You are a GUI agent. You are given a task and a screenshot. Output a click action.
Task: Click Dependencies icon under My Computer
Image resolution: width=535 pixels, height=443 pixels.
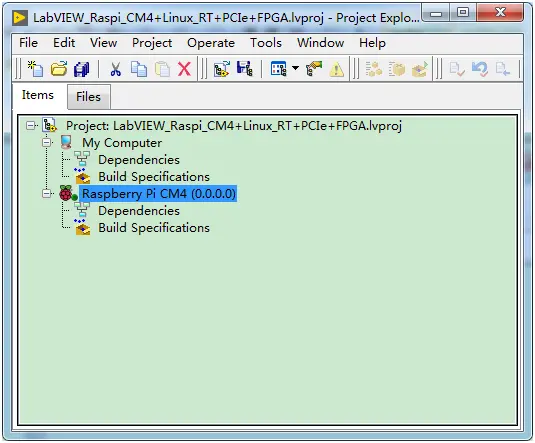click(82, 159)
